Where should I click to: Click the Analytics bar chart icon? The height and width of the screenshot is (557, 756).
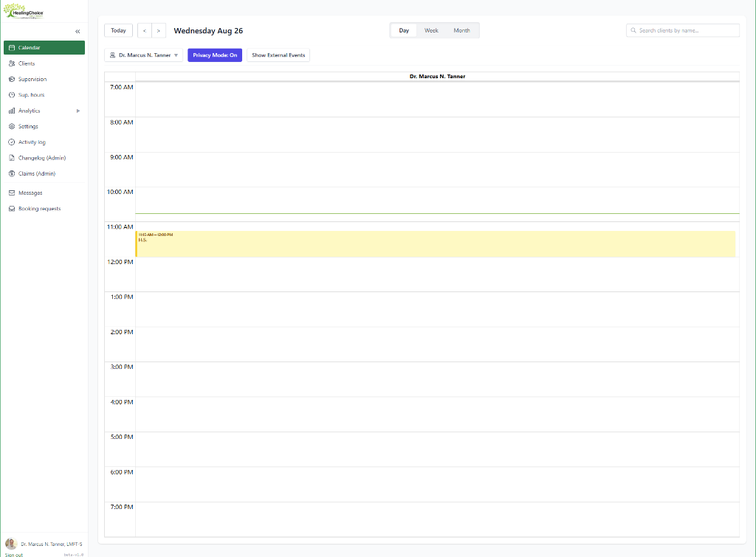coord(12,111)
